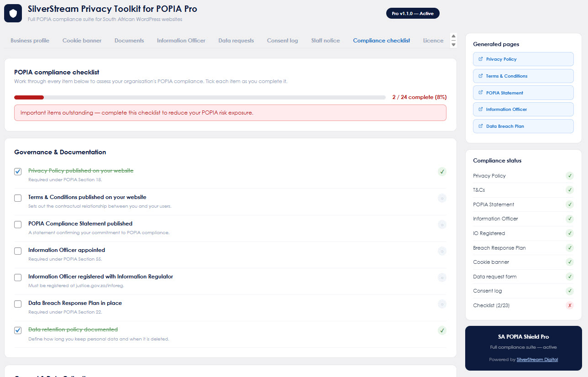The height and width of the screenshot is (377, 588).
Task: Click the Pro v1.1.0 Active badge
Action: point(413,14)
